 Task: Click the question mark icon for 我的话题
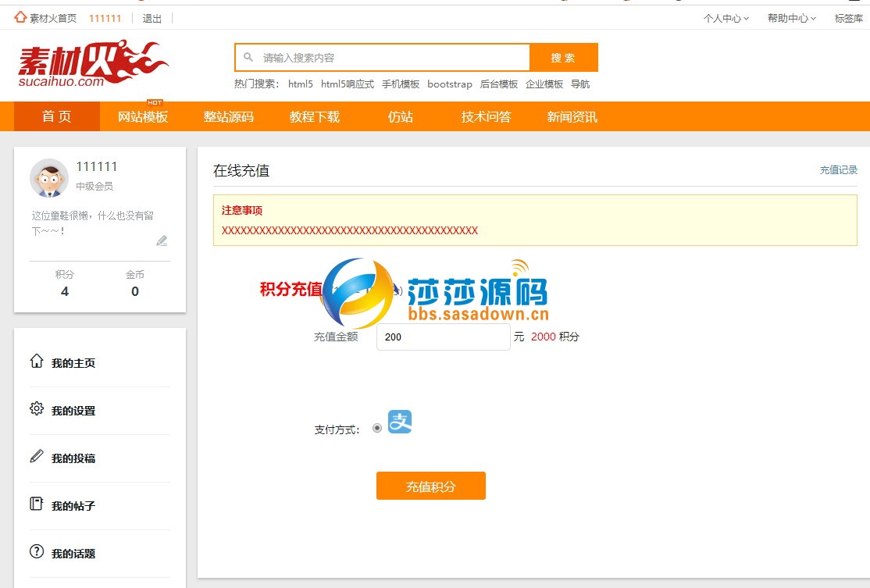(37, 551)
